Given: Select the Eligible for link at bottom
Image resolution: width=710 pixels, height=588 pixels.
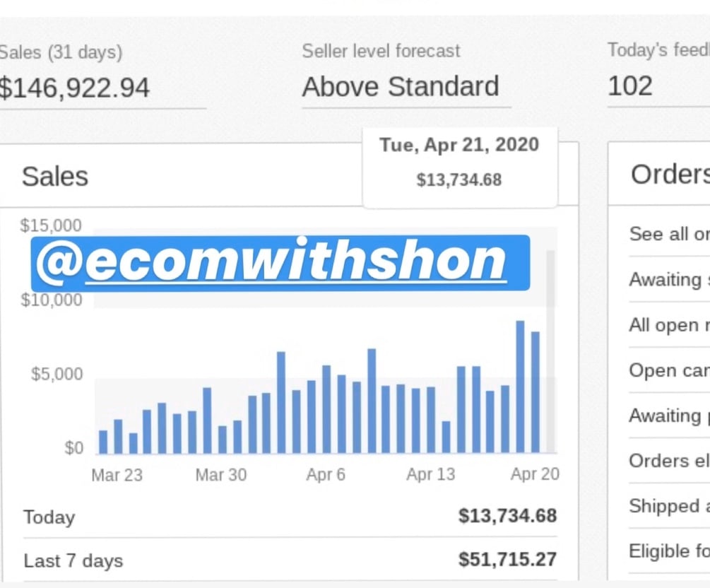Looking at the screenshot, I should [668, 551].
